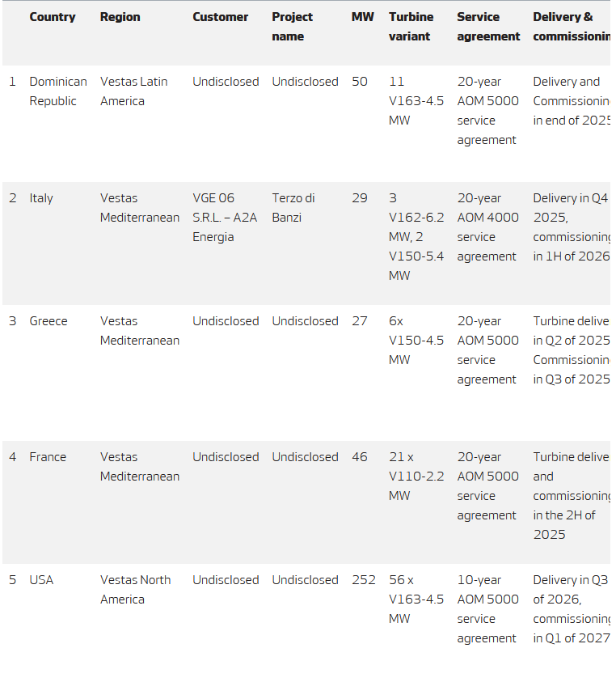
Task: Click the USA country cell
Action: (x=41, y=580)
